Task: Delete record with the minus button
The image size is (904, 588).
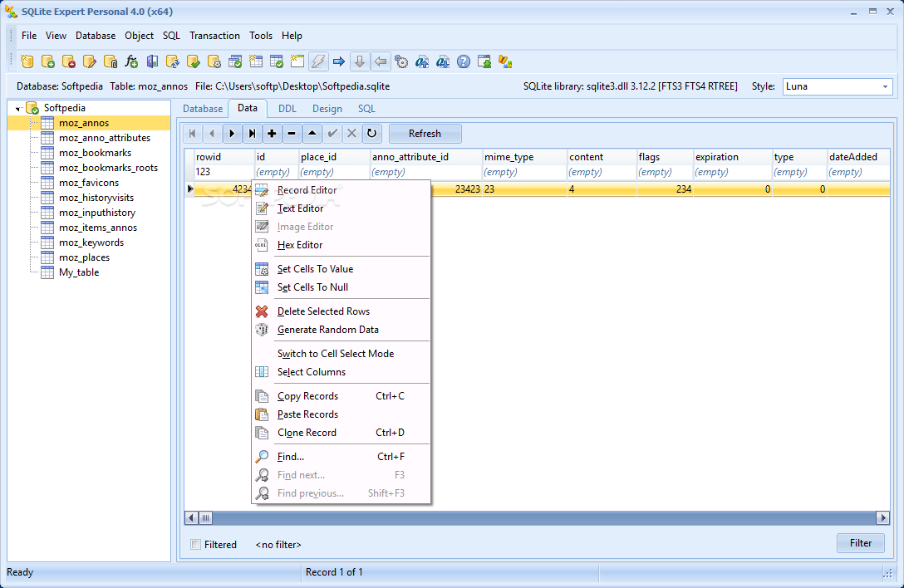Action: tap(292, 134)
